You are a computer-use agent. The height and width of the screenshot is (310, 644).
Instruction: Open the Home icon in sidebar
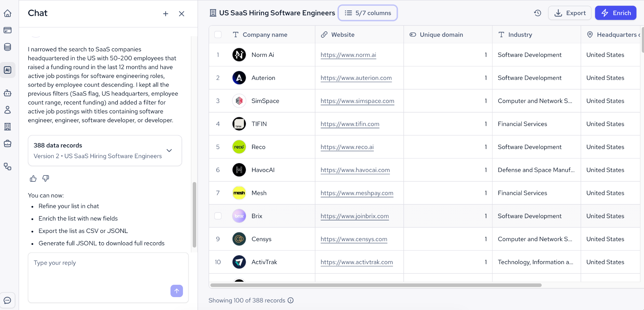[8, 13]
